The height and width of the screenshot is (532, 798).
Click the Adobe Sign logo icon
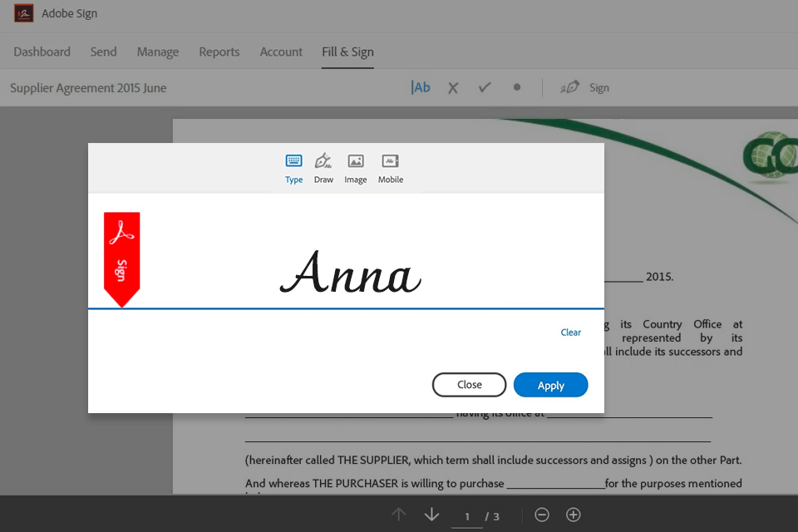click(23, 13)
